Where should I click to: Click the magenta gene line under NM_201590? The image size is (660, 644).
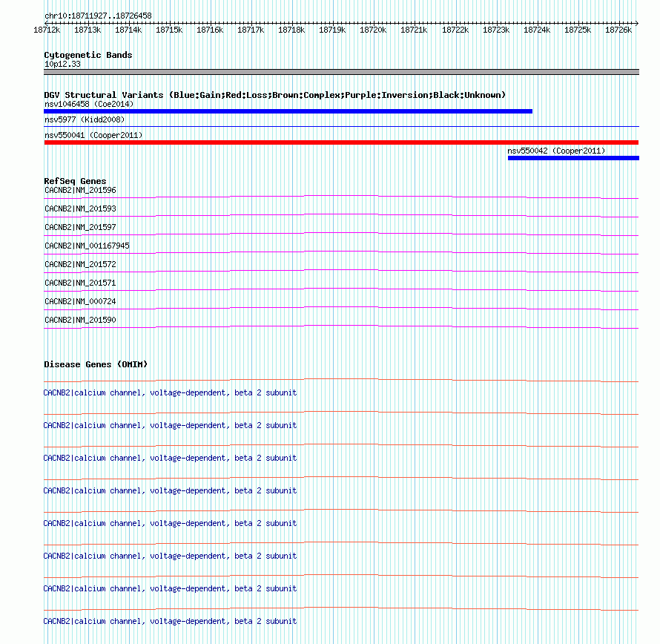pyautogui.click(x=341, y=326)
